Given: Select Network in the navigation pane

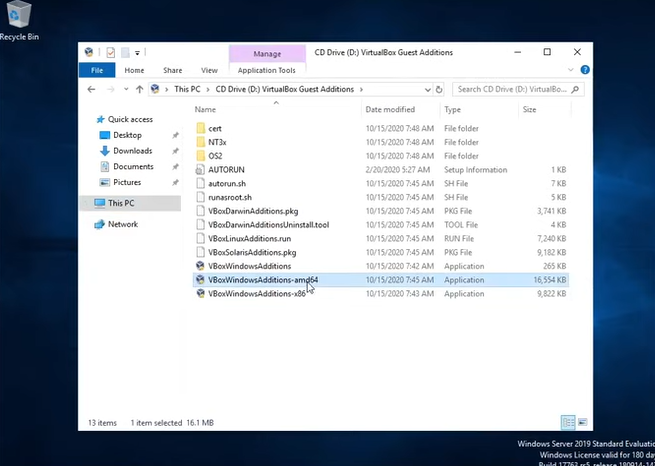Looking at the screenshot, I should (x=123, y=224).
